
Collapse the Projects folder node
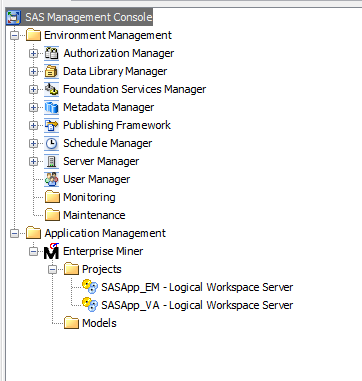pos(52,269)
